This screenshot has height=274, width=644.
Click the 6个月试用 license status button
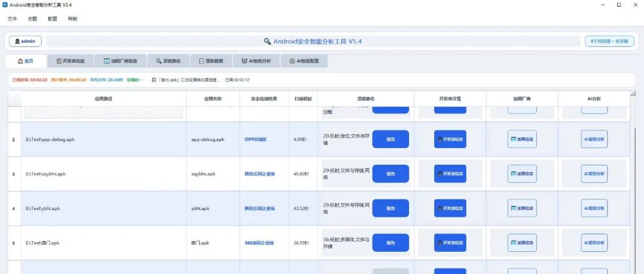coord(609,41)
